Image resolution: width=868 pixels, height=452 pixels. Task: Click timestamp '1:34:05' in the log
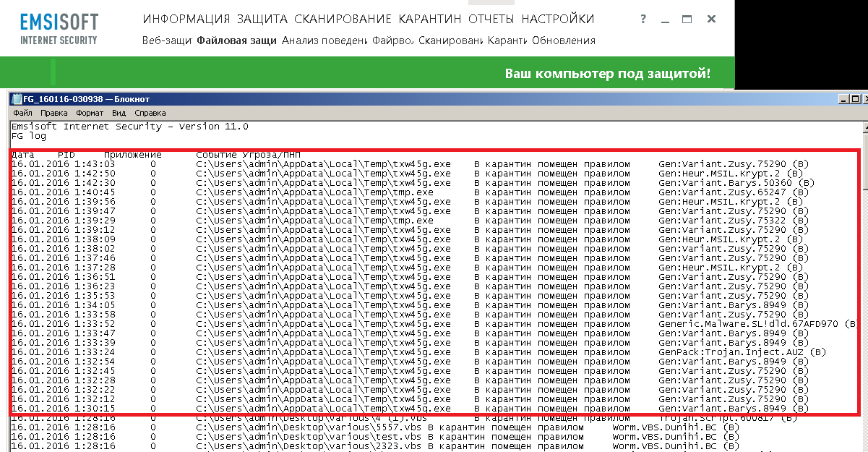click(x=95, y=305)
